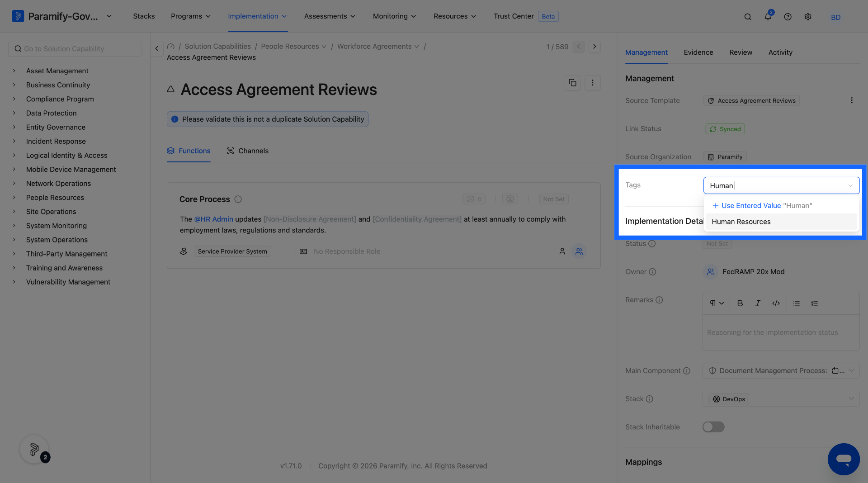Open the Monitoring menu

coord(394,16)
